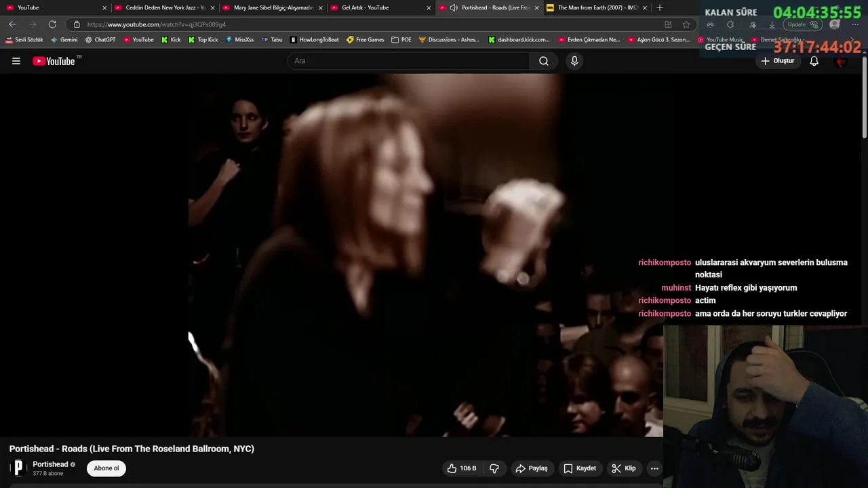This screenshot has width=868, height=488.
Task: Open Aşkın Gücü 3. Sezon bookmark
Action: pos(658,39)
